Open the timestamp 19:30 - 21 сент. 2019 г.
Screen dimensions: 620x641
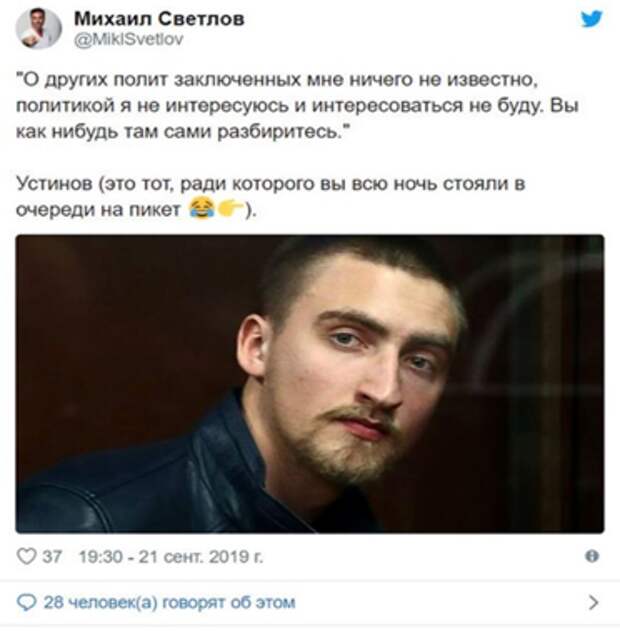(171, 556)
